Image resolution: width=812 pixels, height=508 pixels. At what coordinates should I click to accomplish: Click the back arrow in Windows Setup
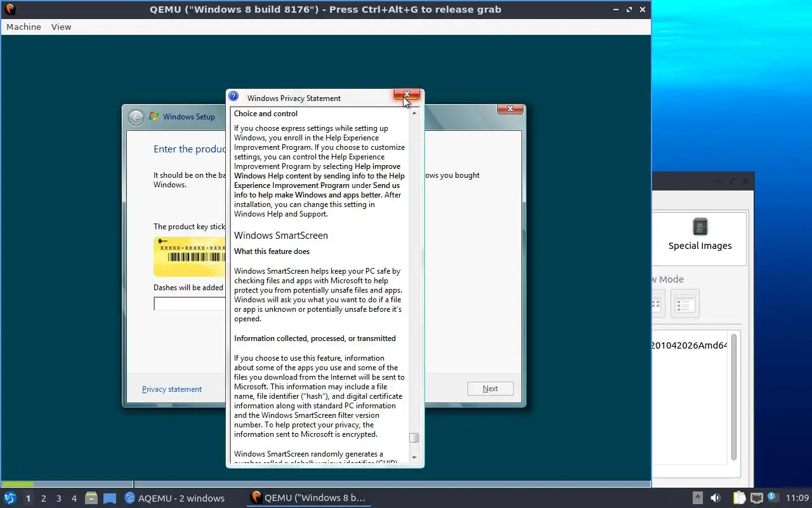pyautogui.click(x=136, y=117)
